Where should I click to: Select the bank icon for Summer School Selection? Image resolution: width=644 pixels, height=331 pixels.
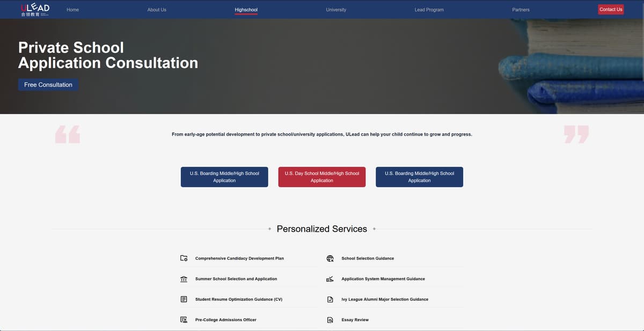184,278
